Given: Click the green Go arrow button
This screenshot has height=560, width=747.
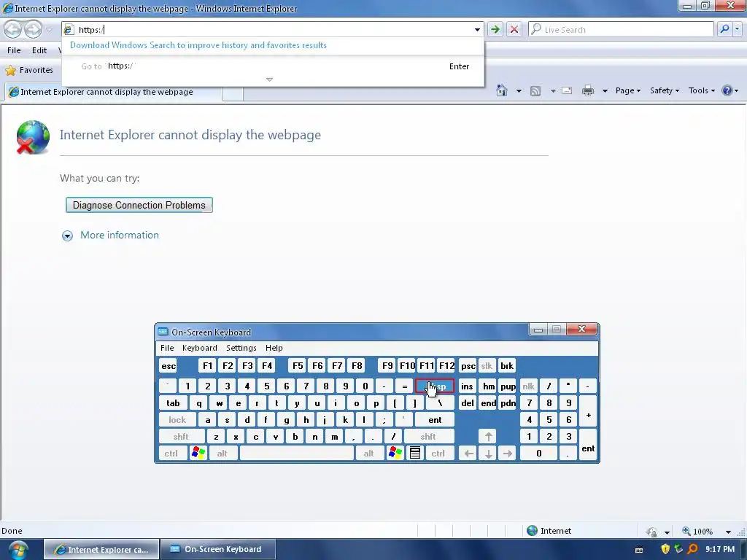Looking at the screenshot, I should click(x=495, y=29).
